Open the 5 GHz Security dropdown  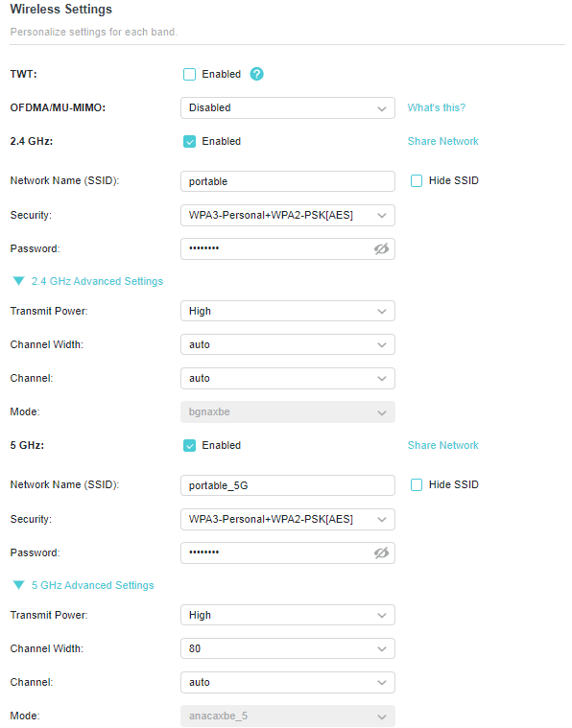coord(288,520)
